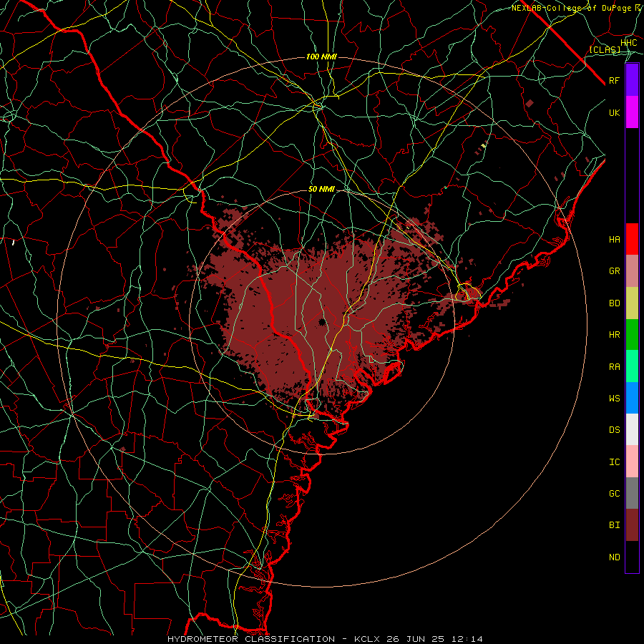Click the RF legend label
The height and width of the screenshot is (644, 644).
615,80
